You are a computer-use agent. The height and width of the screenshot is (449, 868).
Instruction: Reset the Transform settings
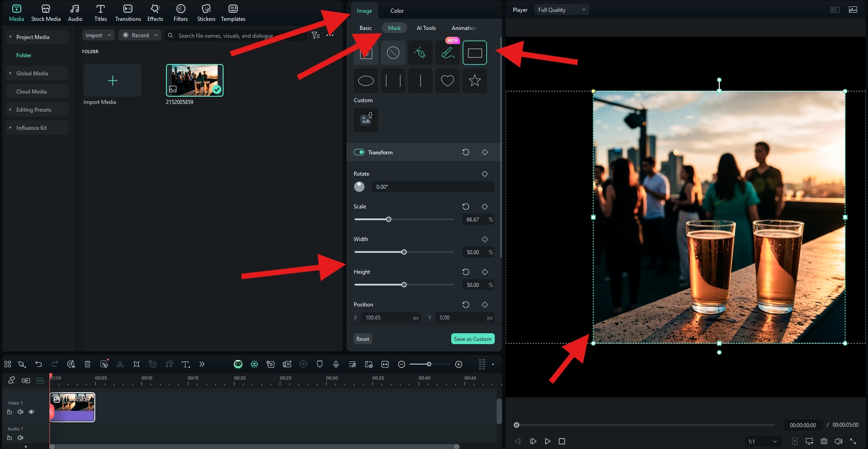coord(466,152)
